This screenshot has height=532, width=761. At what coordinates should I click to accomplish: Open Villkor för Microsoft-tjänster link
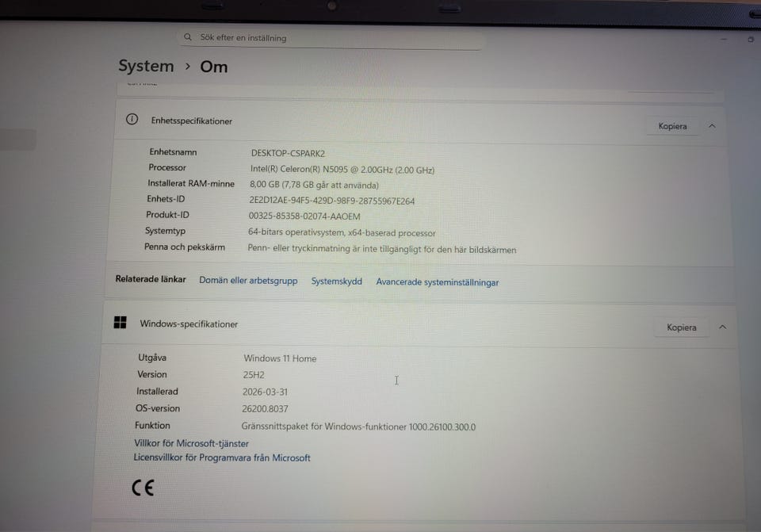coord(191,443)
